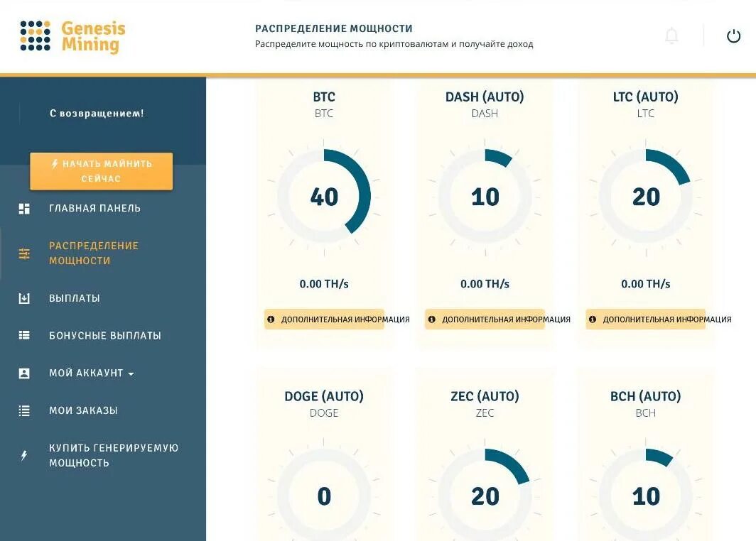Open Дополнительная информация for BTC
Viewport: 756px width, 541px height.
click(324, 319)
